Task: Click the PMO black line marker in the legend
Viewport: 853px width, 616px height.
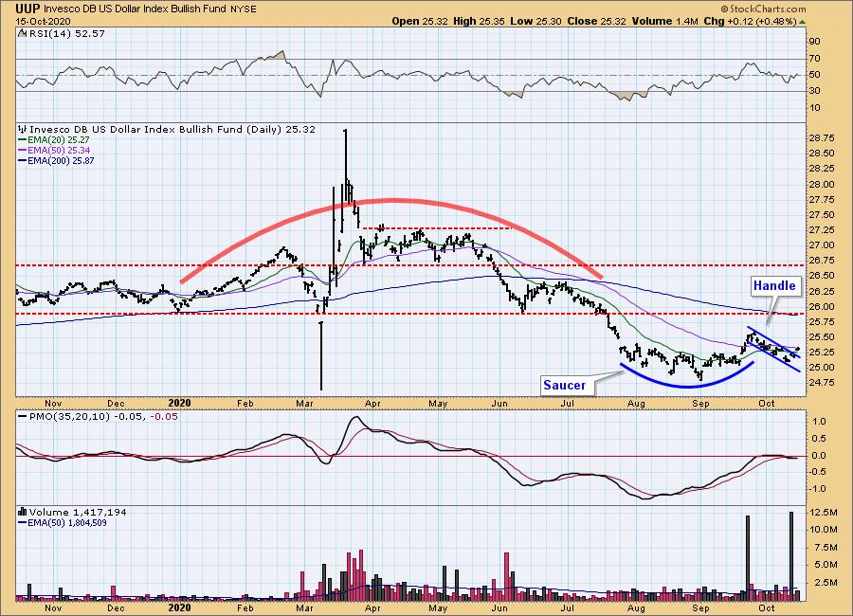Action: (x=23, y=416)
